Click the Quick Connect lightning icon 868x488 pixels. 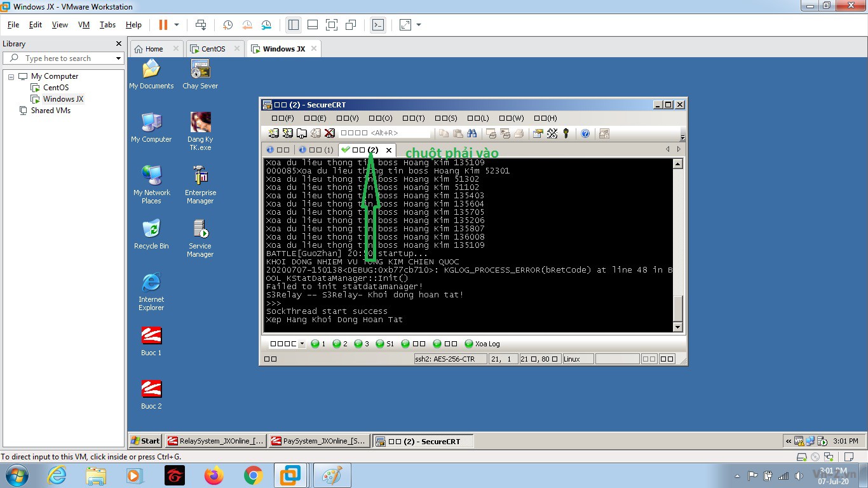point(288,133)
